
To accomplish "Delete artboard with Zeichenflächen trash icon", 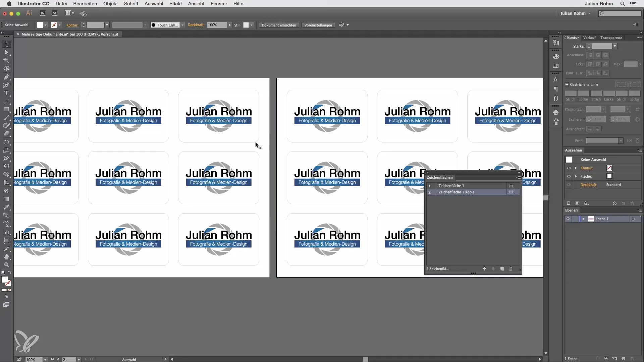I will 511,269.
